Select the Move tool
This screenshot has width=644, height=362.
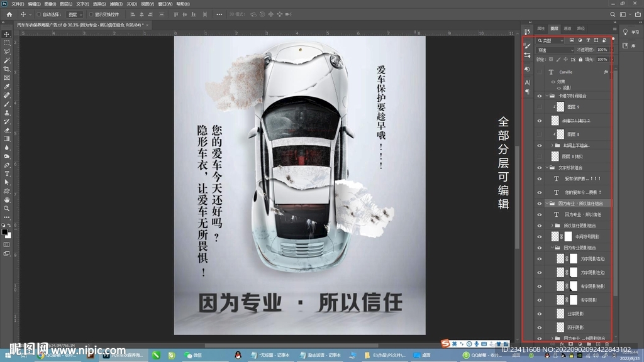[x=7, y=33]
